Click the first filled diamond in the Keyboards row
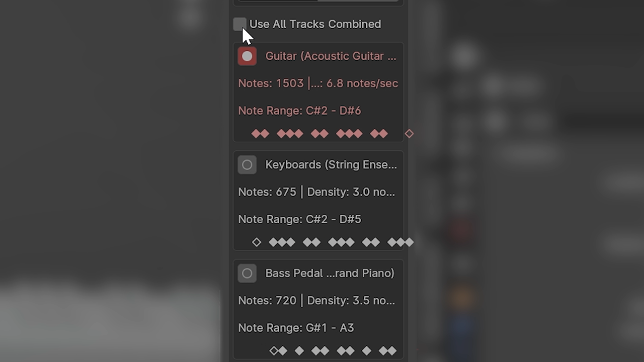Viewport: 644px width, 362px height. click(274, 242)
